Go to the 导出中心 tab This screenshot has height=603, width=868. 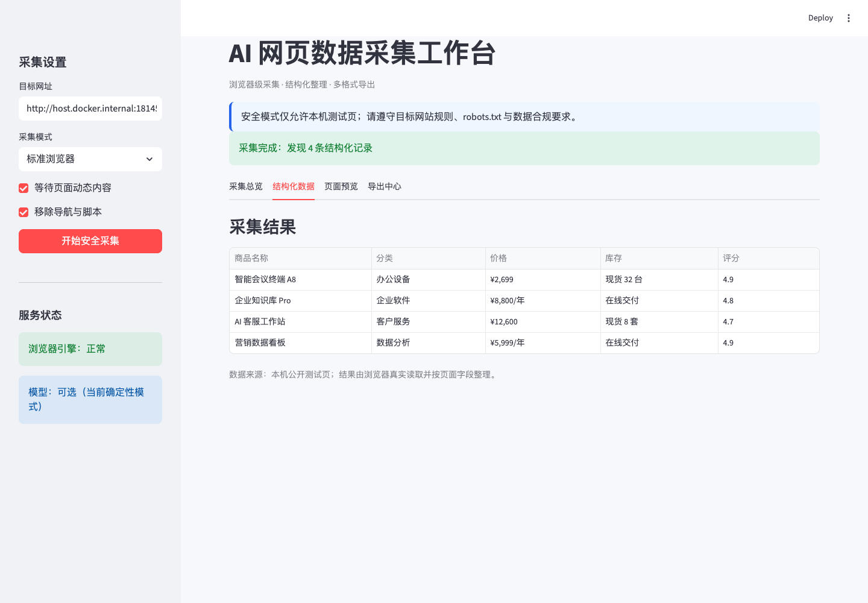point(385,186)
